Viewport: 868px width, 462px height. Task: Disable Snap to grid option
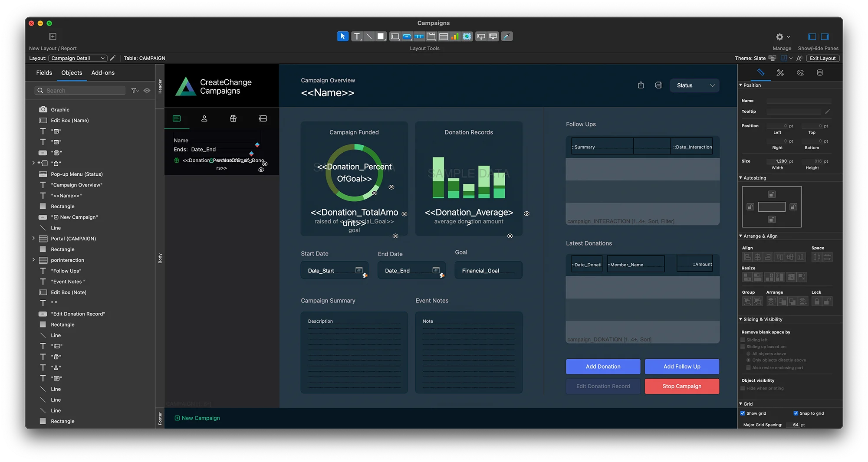796,413
